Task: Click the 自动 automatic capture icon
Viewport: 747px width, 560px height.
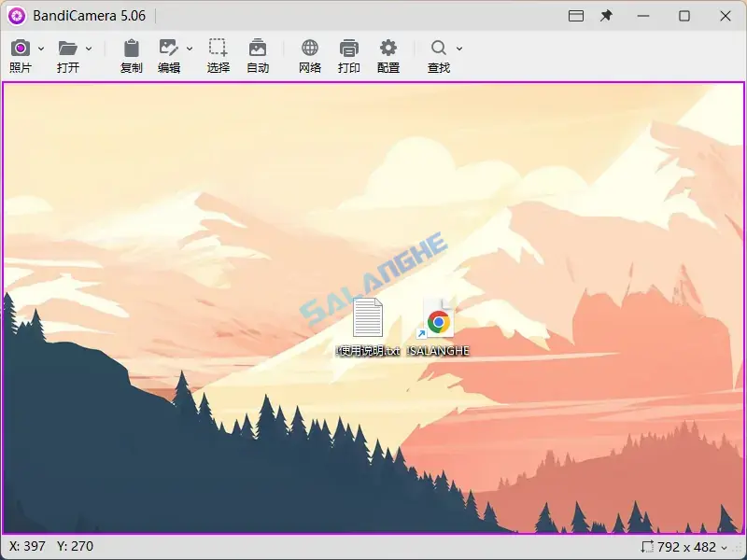Action: pos(258,48)
